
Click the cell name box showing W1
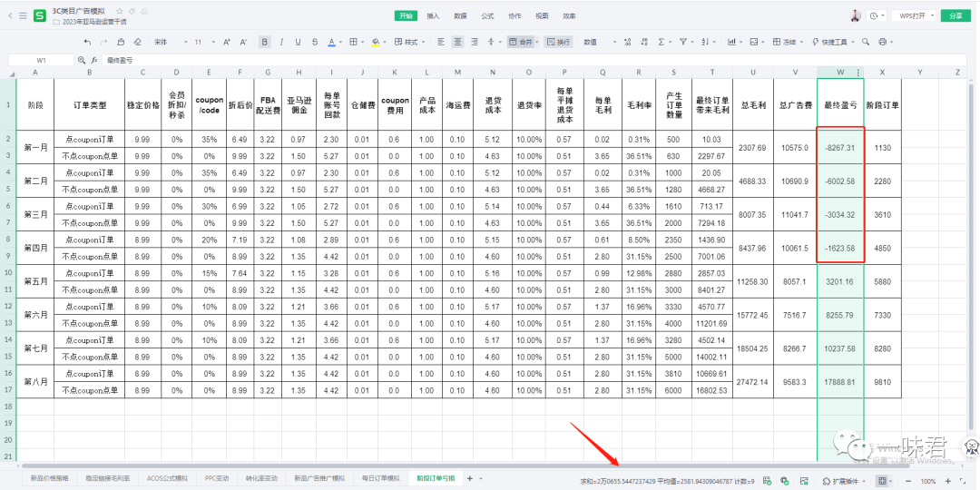point(42,60)
